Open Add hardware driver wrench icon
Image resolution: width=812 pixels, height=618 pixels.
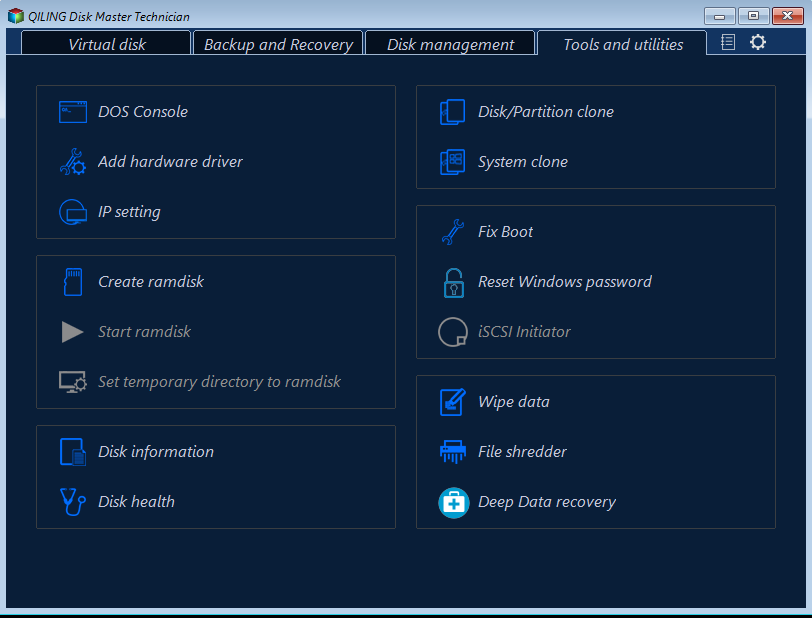[73, 162]
